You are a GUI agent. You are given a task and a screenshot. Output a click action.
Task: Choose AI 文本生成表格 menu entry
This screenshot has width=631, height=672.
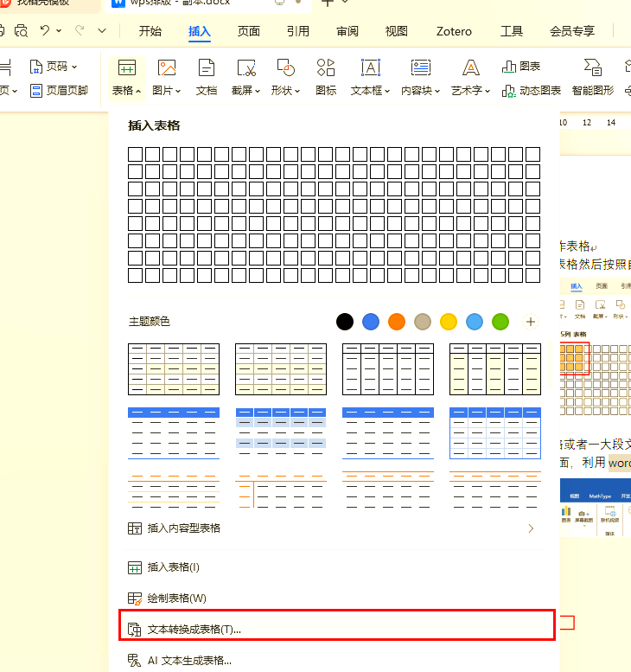[x=335, y=661]
